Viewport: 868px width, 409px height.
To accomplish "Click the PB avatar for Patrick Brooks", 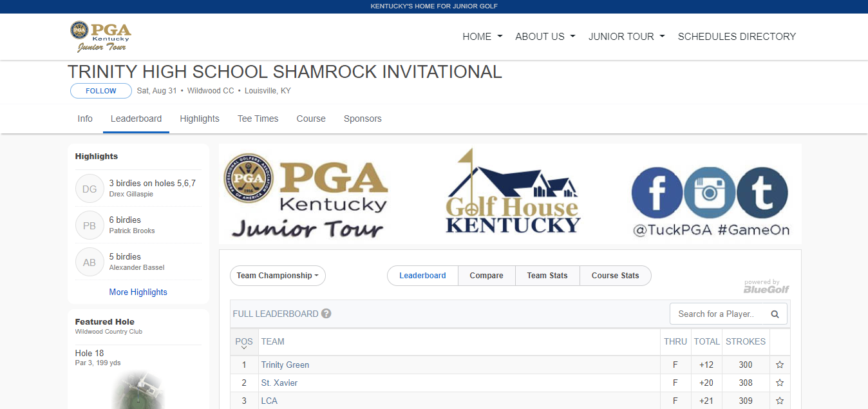I will [x=90, y=225].
